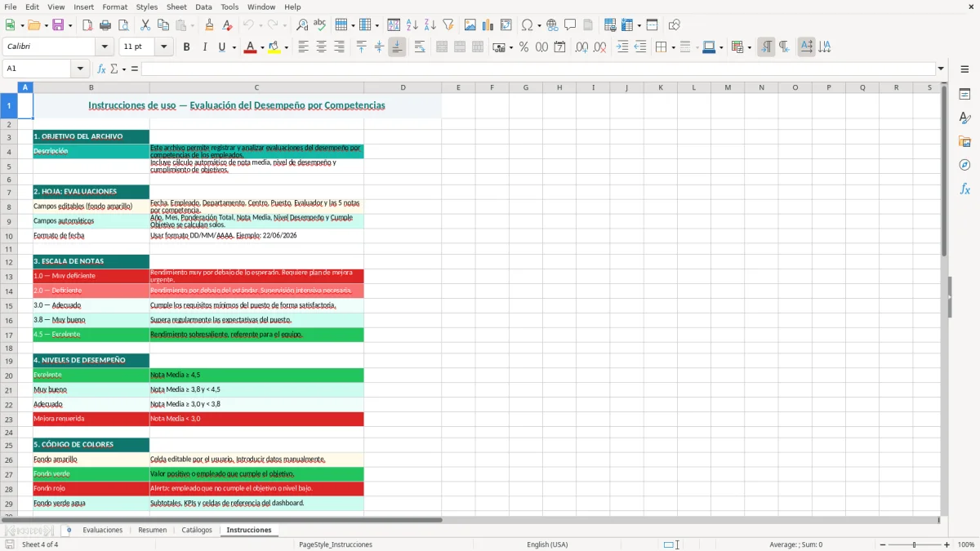Open Function Wizard fx icon
Viewport: 980px width, 551px height.
pyautogui.click(x=102, y=69)
